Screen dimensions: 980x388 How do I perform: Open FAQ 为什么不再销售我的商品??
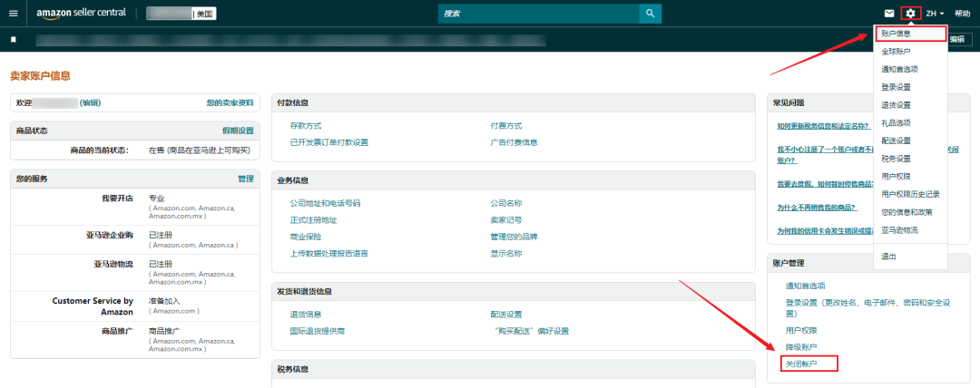pyautogui.click(x=817, y=208)
